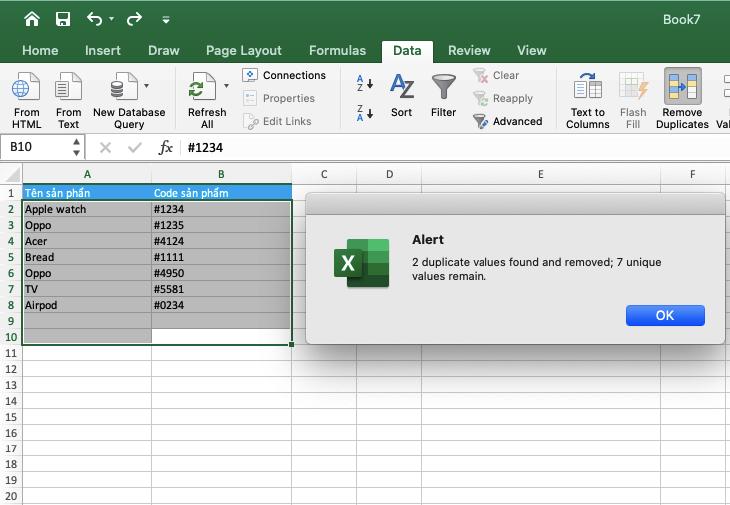
Task: Sort ascending A to Z
Action: click(x=365, y=83)
